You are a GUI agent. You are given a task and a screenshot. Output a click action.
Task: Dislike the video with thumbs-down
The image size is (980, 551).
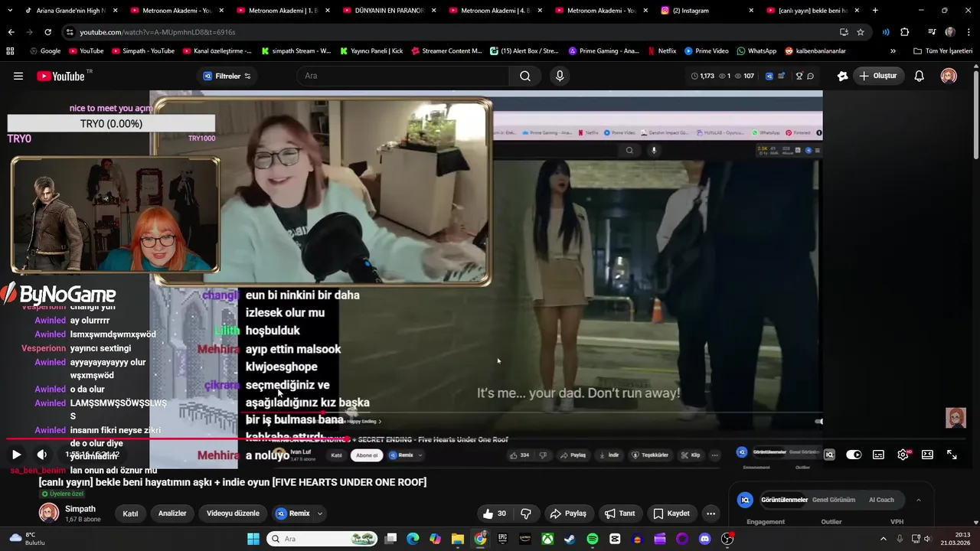526,514
